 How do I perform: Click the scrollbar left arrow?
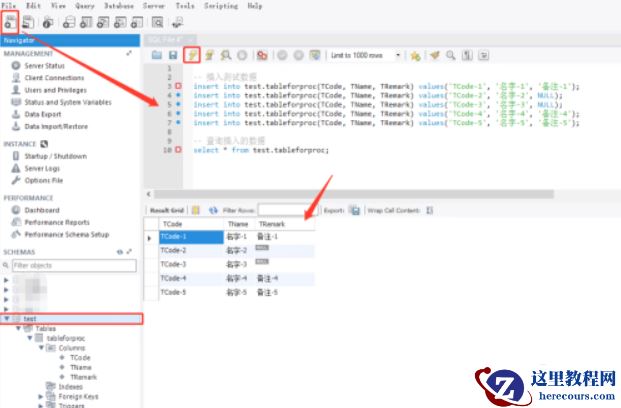[149, 194]
